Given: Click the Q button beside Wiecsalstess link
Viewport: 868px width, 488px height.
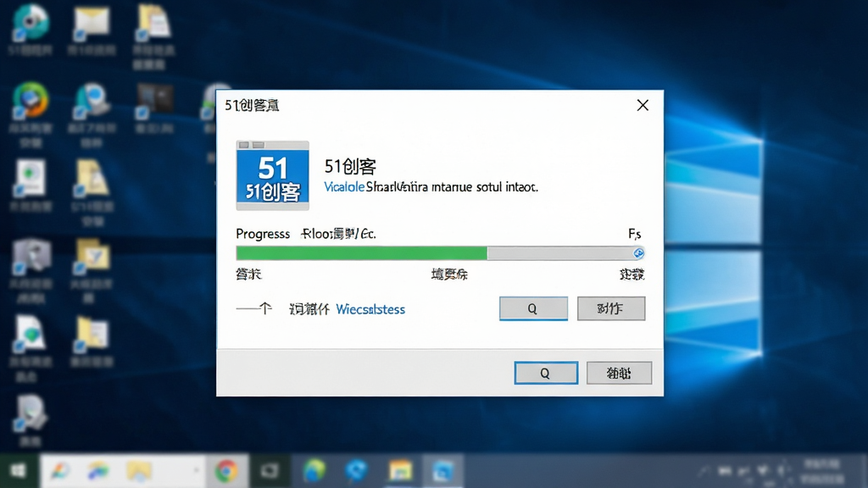Looking at the screenshot, I should 533,308.
